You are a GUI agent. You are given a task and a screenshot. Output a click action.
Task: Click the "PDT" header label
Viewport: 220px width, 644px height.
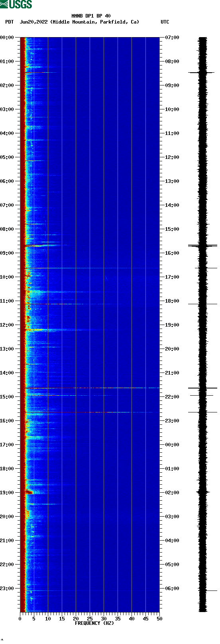[9, 22]
